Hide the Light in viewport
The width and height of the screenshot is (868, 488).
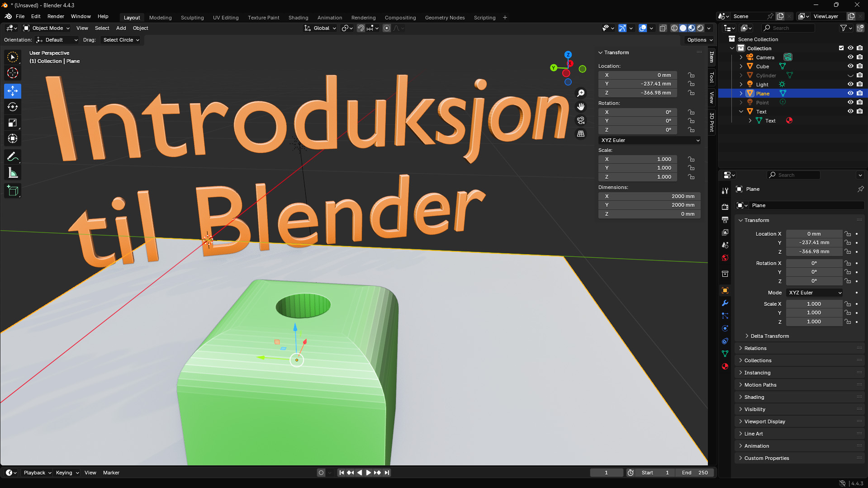[850, 84]
